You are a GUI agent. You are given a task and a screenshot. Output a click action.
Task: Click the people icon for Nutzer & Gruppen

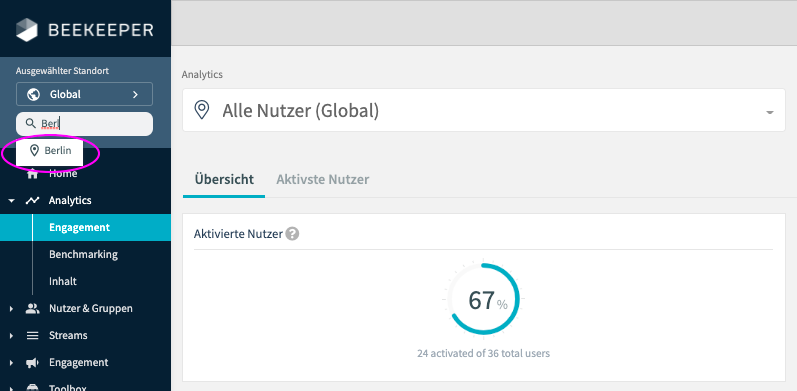[33, 308]
